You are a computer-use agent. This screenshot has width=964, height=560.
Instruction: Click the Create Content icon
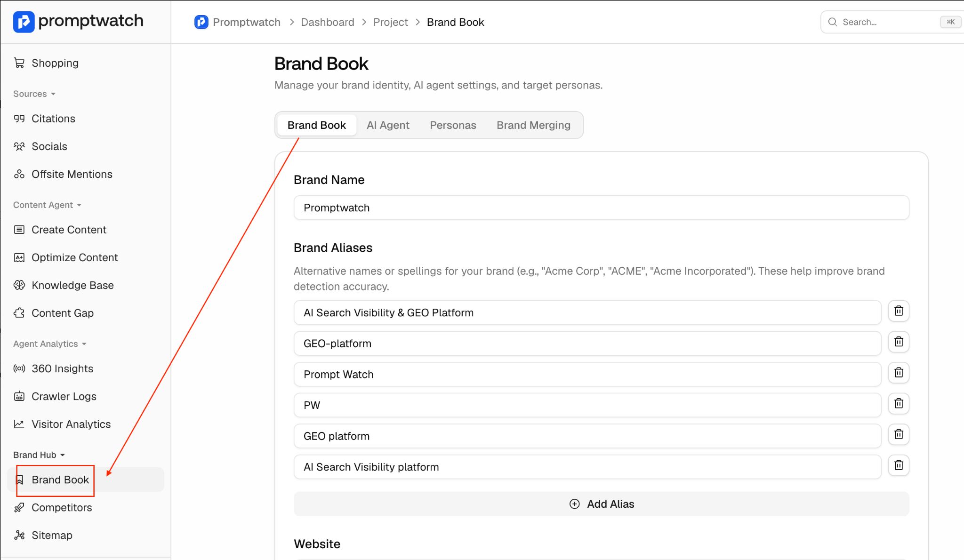point(19,230)
